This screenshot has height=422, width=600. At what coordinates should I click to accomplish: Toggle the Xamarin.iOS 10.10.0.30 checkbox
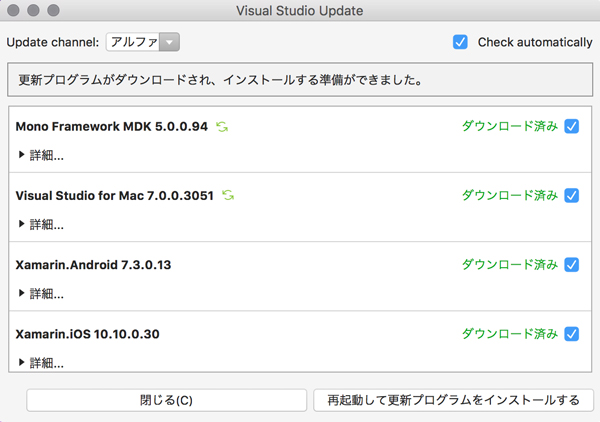[572, 334]
